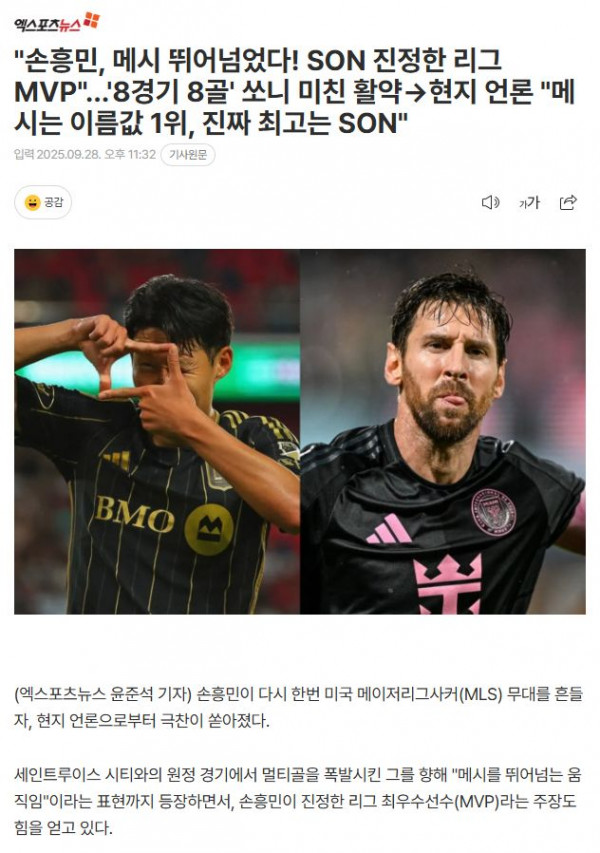Open the Messi photo on the right
This screenshot has height=853, width=600.
(x=443, y=431)
